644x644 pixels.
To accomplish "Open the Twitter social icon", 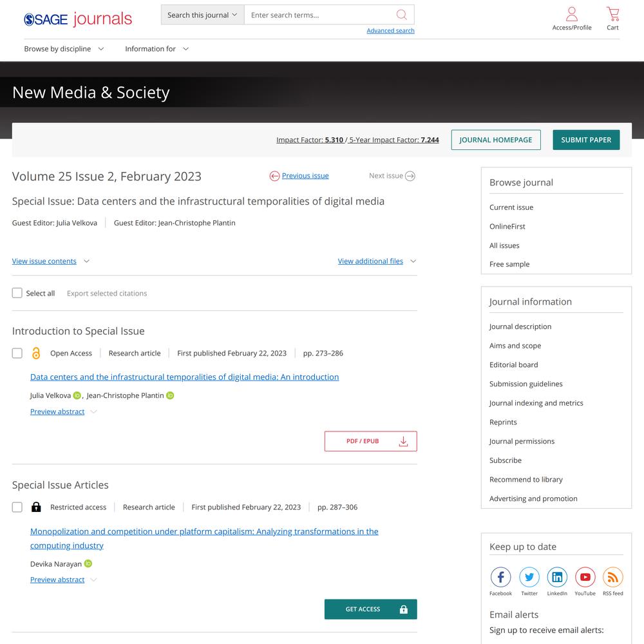I will point(529,577).
